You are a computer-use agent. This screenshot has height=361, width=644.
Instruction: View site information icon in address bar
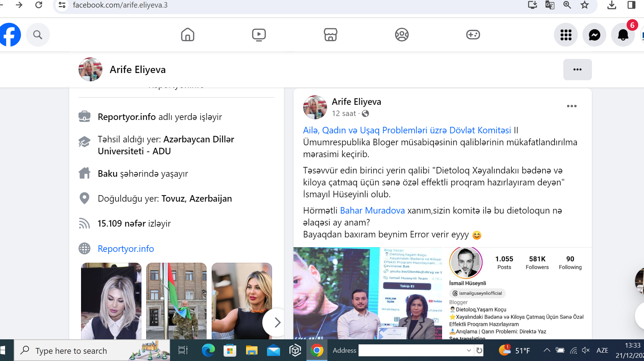click(x=62, y=5)
